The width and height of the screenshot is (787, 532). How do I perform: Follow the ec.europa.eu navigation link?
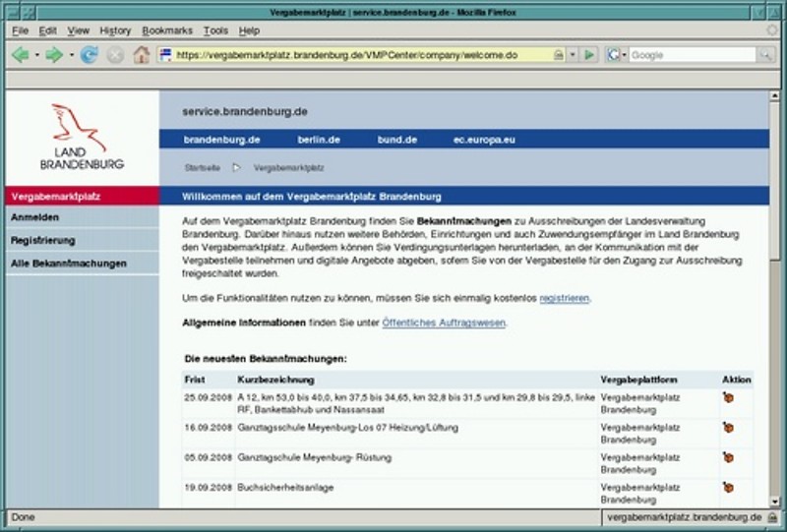tap(484, 140)
